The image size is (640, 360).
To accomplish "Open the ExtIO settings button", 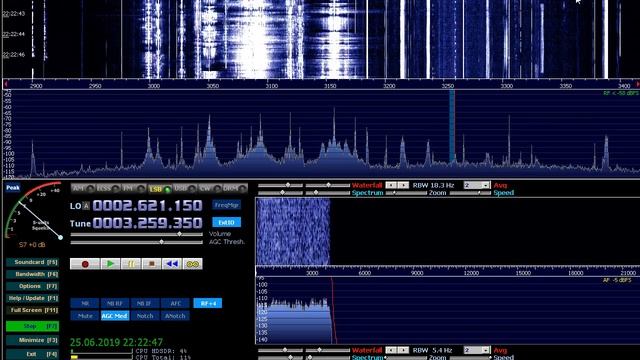I will coord(227,222).
